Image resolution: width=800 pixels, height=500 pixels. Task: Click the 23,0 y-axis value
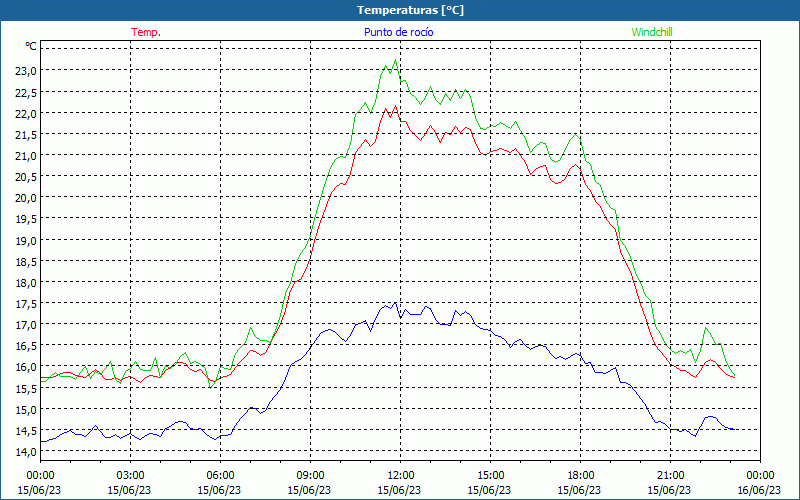pyautogui.click(x=26, y=71)
